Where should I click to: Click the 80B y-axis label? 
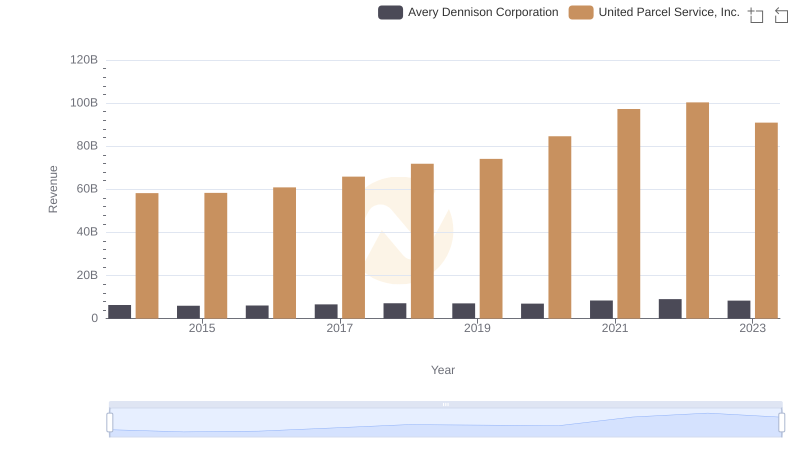(x=87, y=146)
